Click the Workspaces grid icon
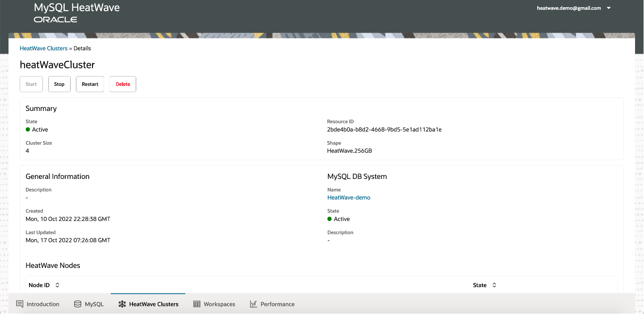The image size is (644, 314). pyautogui.click(x=196, y=304)
